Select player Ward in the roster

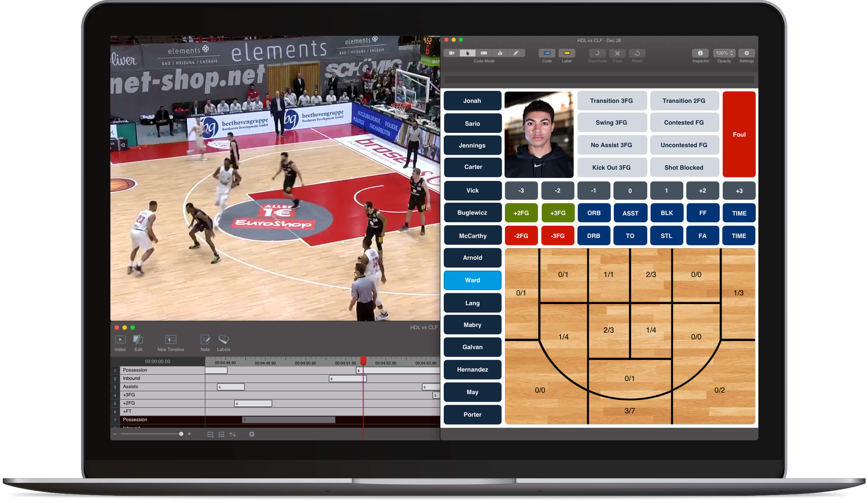472,280
